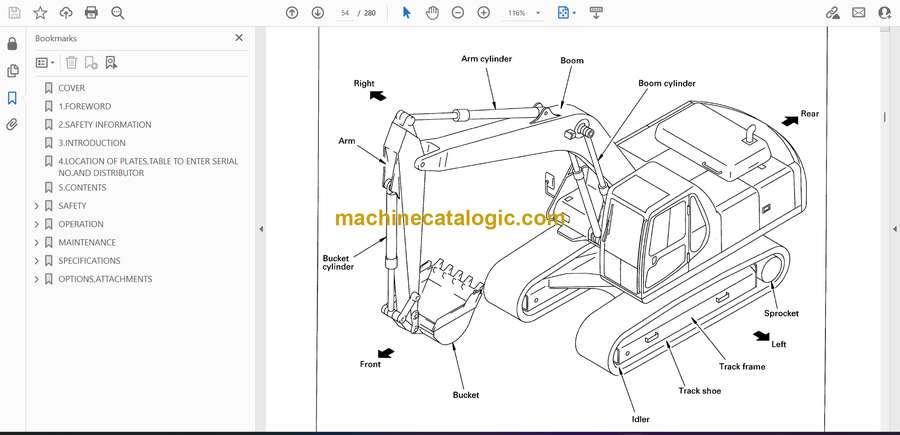Open the 3.INTRODUCTION bookmark

[x=91, y=143]
